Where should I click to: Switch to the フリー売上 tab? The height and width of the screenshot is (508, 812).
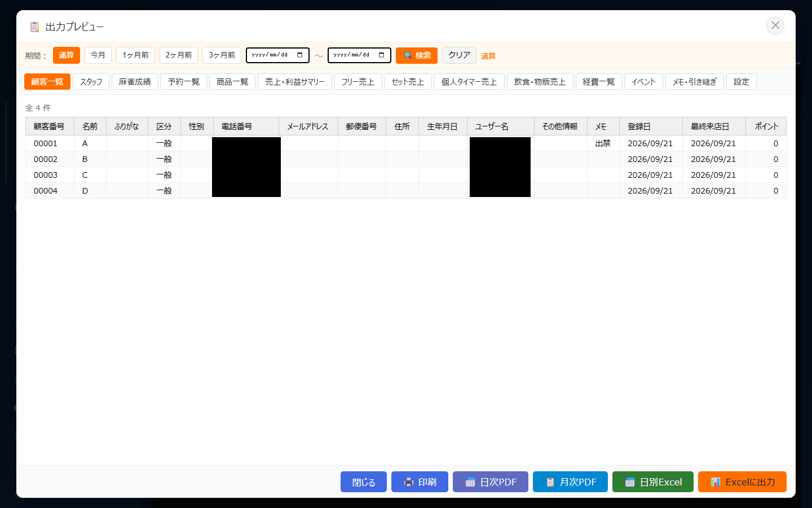click(x=358, y=82)
